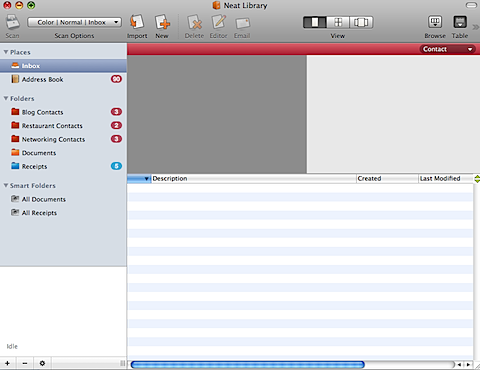Click the Receipts blue folder icon
The height and width of the screenshot is (370, 480).
(x=15, y=166)
